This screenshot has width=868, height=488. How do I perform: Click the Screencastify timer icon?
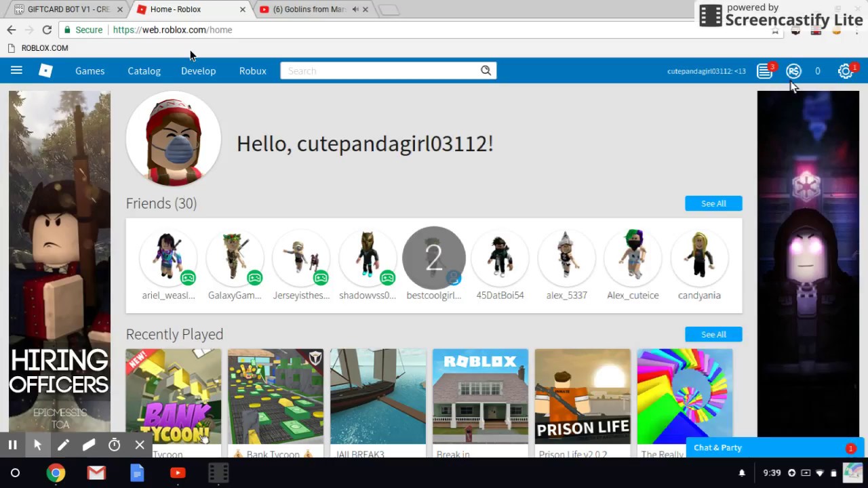click(115, 445)
